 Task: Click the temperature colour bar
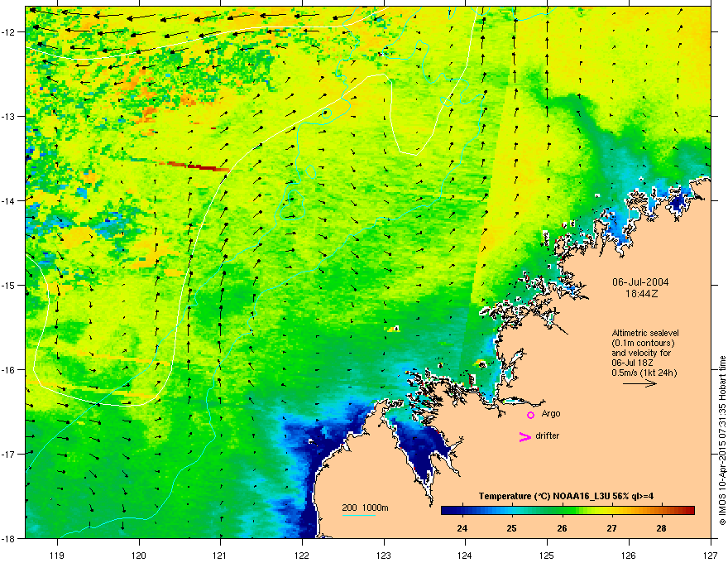(x=568, y=510)
